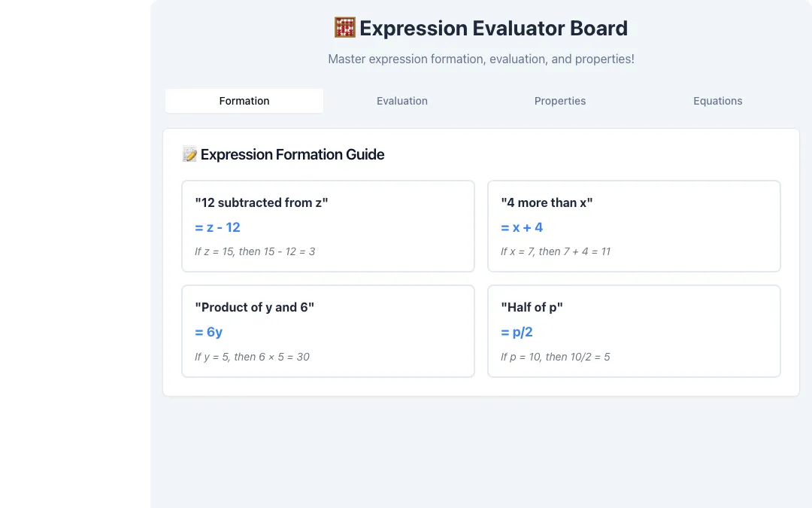This screenshot has height=508, width=812.
Task: Select the Equations tab
Action: pyautogui.click(x=718, y=101)
